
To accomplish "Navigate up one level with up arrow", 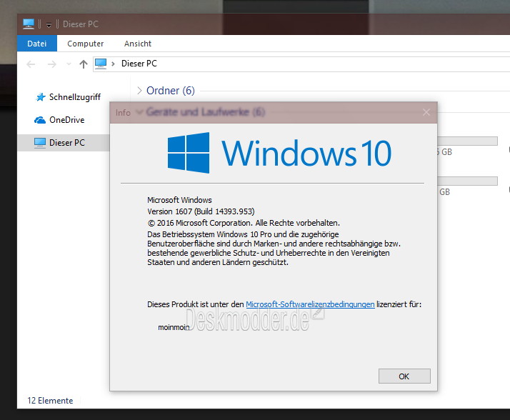I will click(84, 64).
